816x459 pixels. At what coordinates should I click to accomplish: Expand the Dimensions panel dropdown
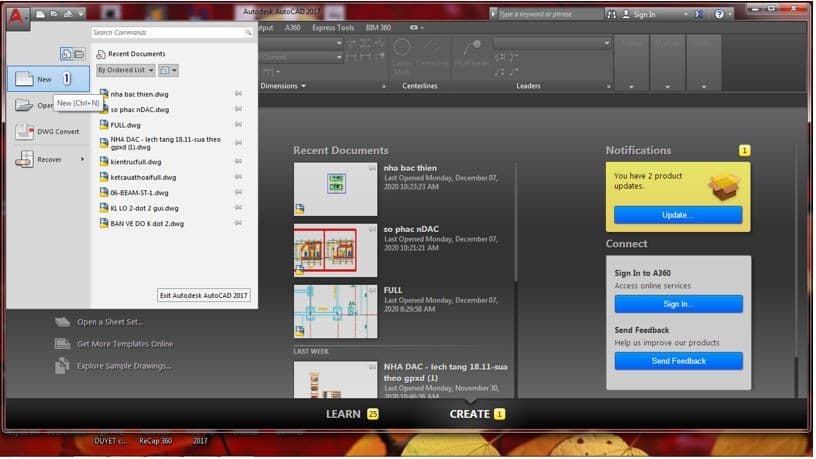pos(304,86)
